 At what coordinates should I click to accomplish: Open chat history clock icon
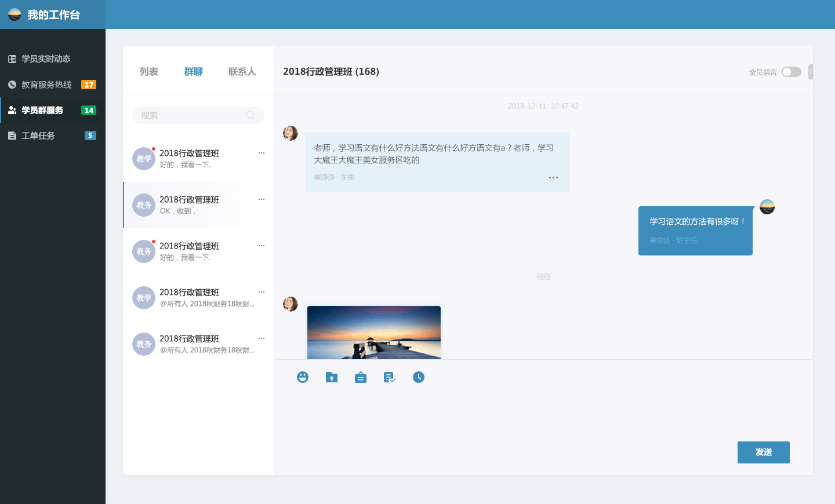[419, 377]
